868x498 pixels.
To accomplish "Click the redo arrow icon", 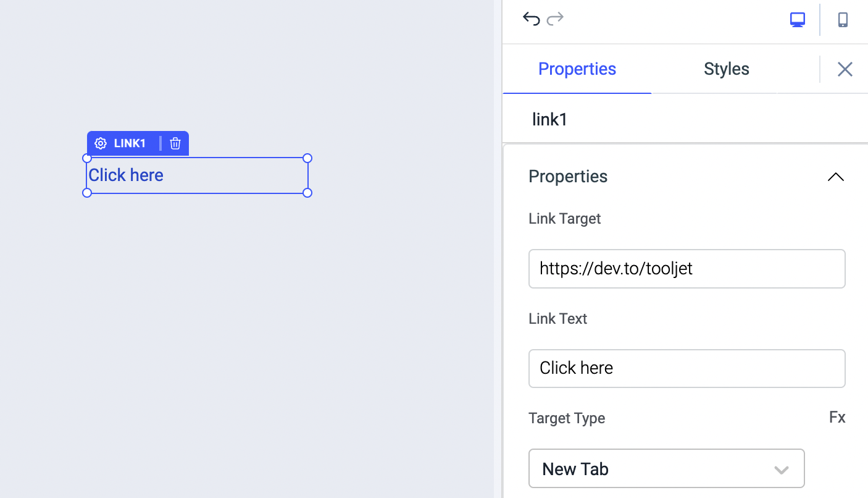I will pyautogui.click(x=556, y=19).
